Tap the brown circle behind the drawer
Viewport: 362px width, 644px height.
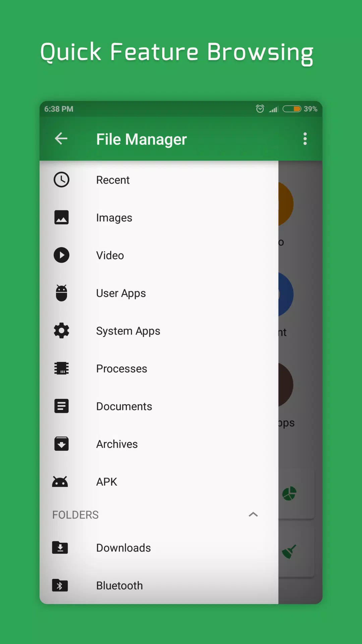click(286, 385)
